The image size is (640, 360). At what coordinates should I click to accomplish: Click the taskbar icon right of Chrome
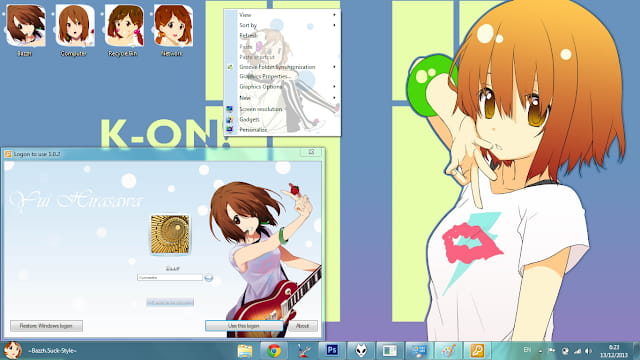(303, 351)
